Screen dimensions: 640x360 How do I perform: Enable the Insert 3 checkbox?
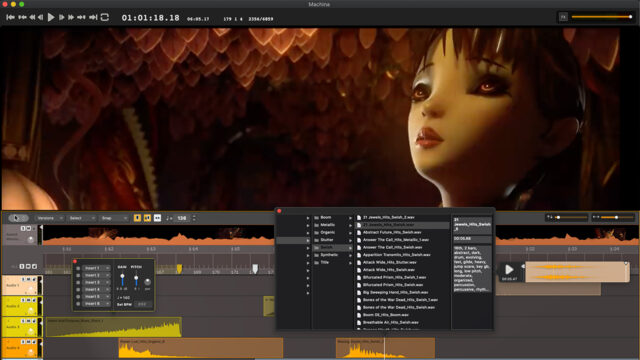coord(78,282)
